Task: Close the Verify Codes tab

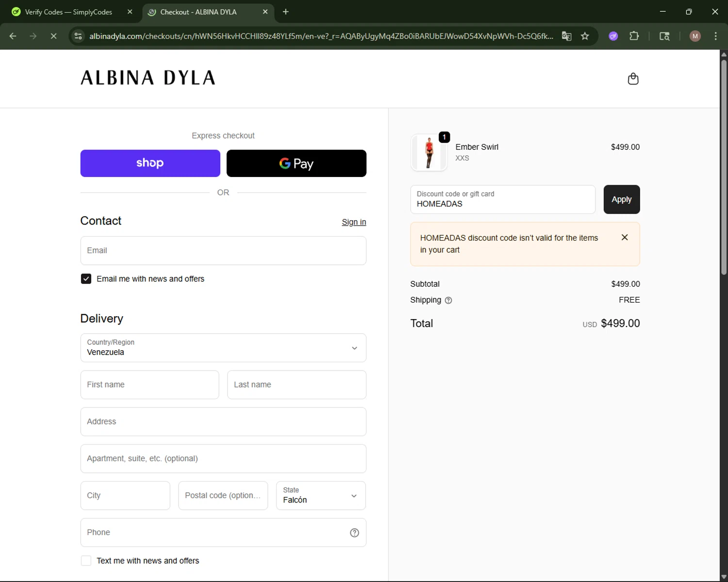Action: [x=130, y=12]
